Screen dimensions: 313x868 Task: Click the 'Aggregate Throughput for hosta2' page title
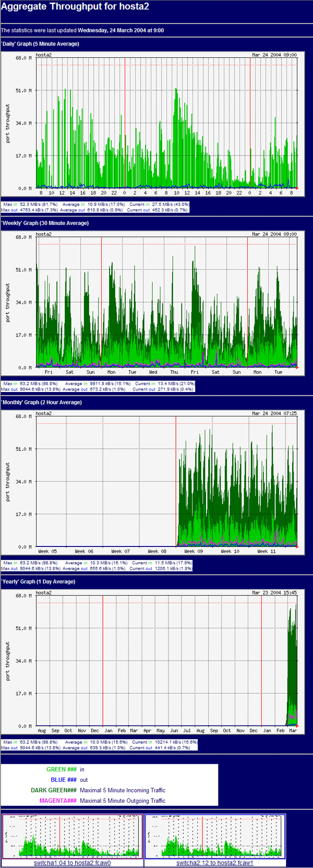pyautogui.click(x=75, y=8)
